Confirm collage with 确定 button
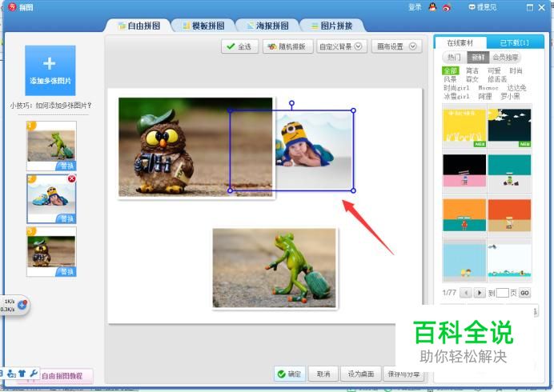Screen dimensions: 554x392 coord(289,374)
